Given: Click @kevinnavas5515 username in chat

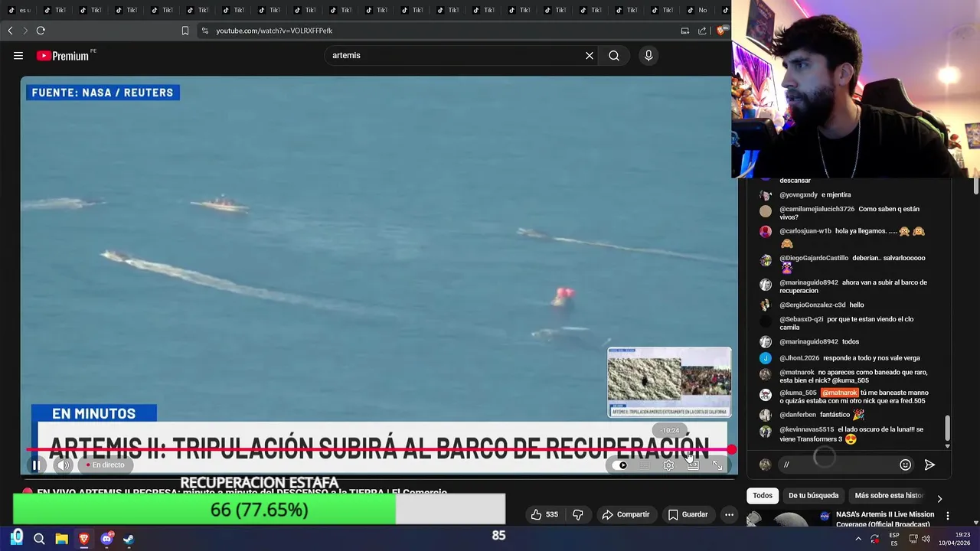Looking at the screenshot, I should pos(806,429).
